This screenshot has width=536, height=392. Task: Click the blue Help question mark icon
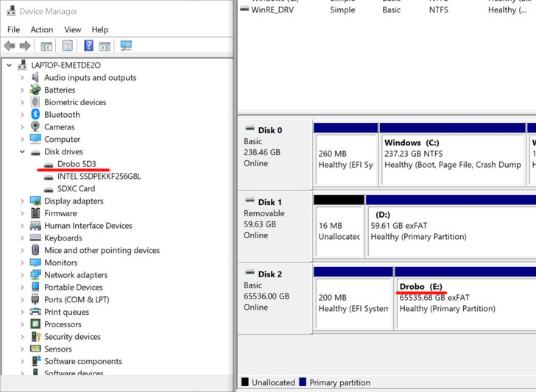point(88,46)
